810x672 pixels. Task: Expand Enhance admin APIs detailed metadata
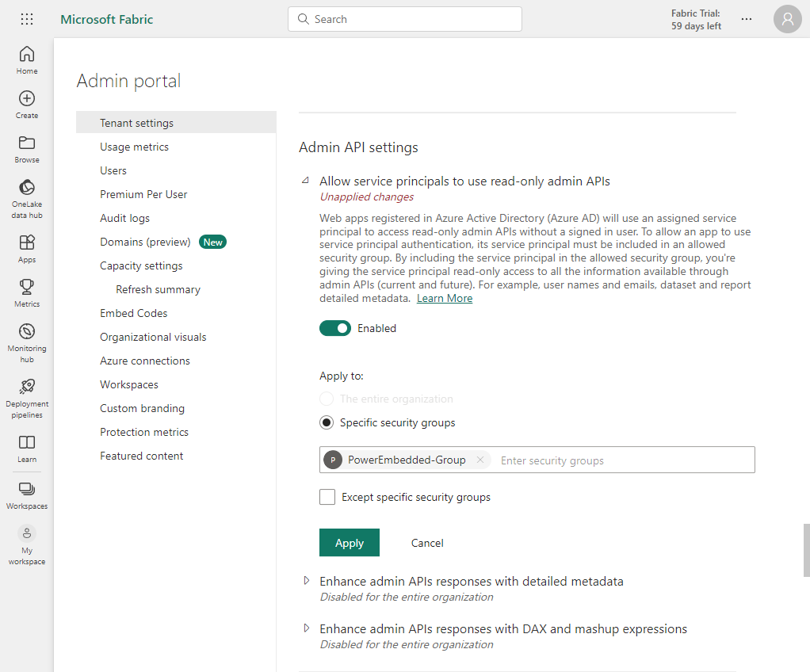(307, 581)
